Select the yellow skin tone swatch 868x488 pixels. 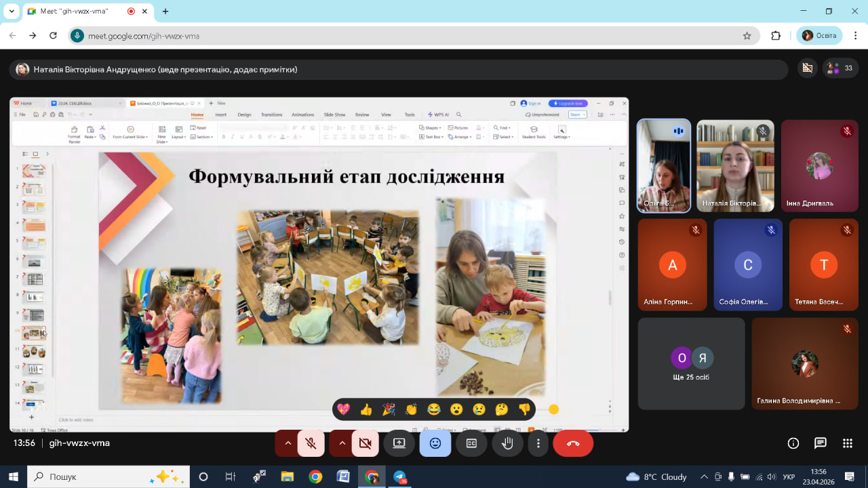click(x=553, y=409)
